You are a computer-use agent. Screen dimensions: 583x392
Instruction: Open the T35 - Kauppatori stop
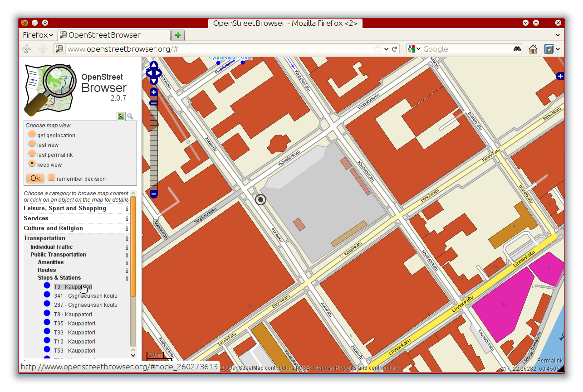point(74,323)
